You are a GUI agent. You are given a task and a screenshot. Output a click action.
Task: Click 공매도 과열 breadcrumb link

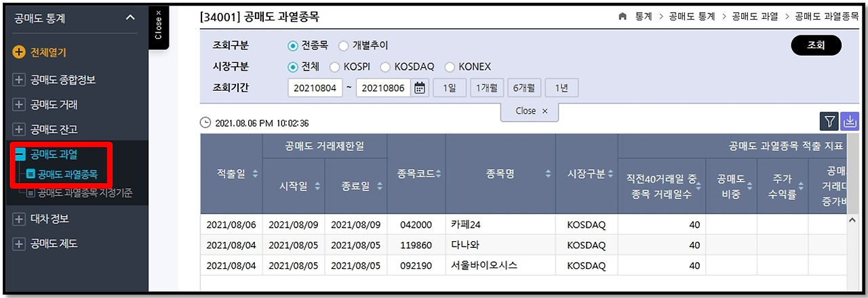pyautogui.click(x=755, y=16)
